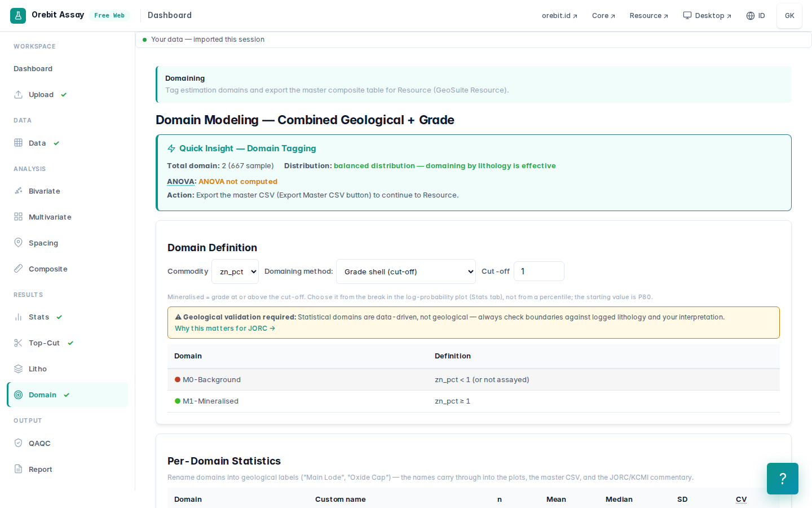
Task: Click the Mean column header
Action: pyautogui.click(x=556, y=500)
